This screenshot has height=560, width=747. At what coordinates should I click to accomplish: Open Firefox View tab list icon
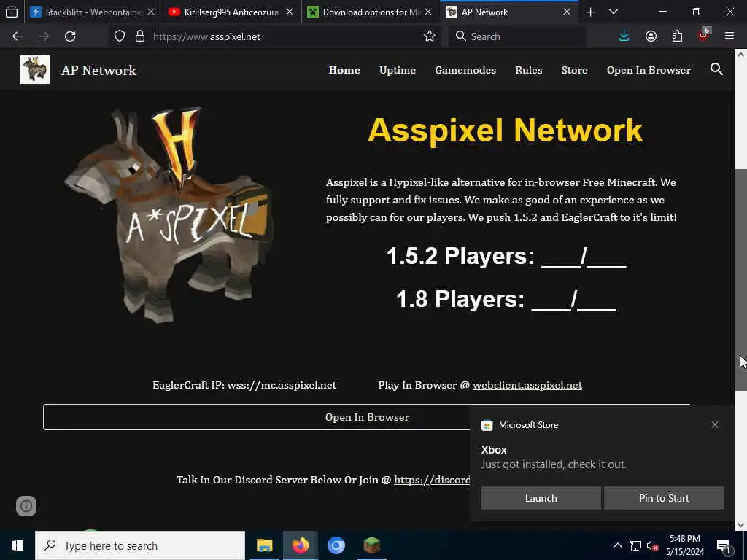12,12
